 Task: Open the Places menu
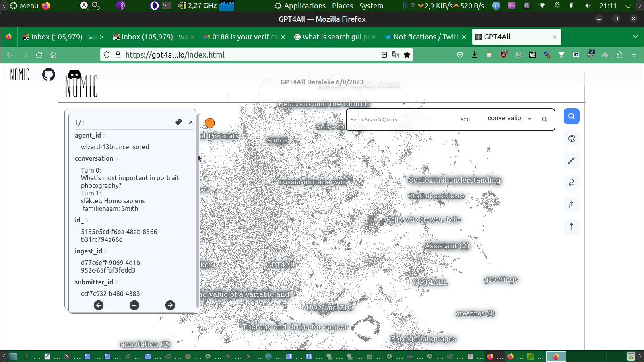(343, 6)
